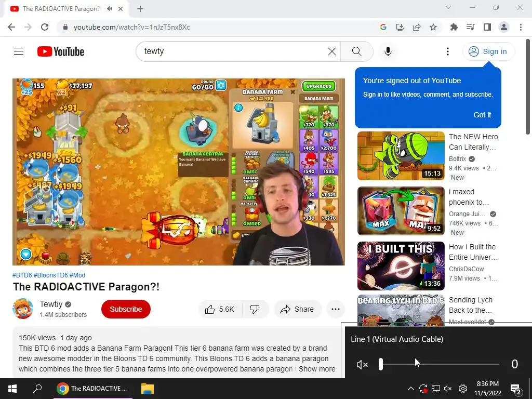Open the YouTube hamburger guide menu
Viewport: 532px width, 399px height.
[19, 51]
